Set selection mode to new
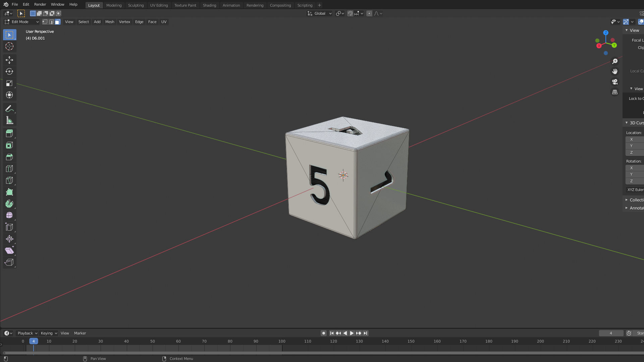Screen dimensions: 644x362 [x=33, y=13]
